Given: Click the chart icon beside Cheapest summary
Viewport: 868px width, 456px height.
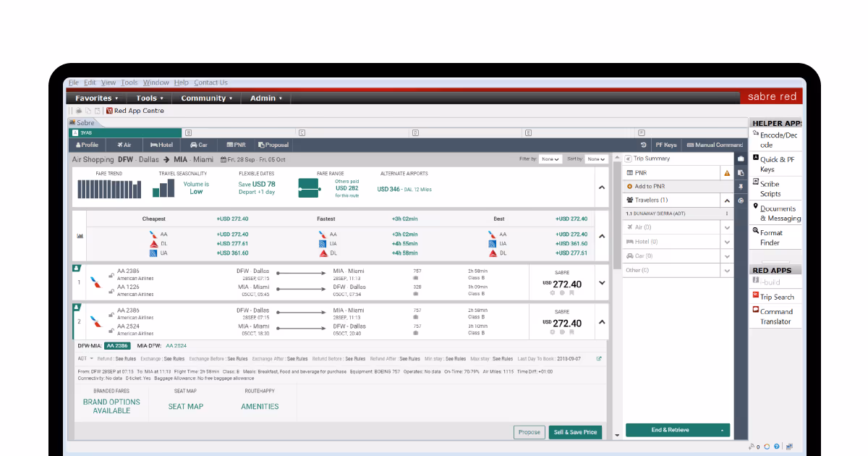Looking at the screenshot, I should coord(80,235).
